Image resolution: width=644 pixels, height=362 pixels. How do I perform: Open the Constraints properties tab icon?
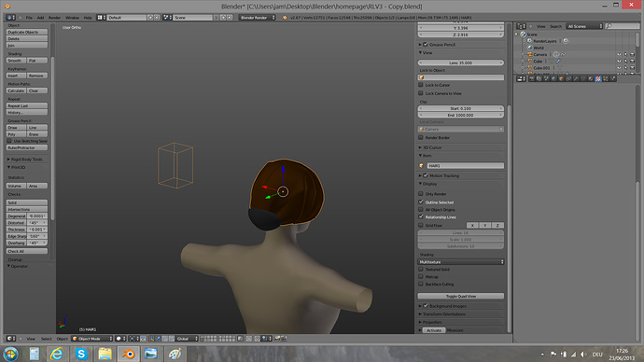pos(568,78)
